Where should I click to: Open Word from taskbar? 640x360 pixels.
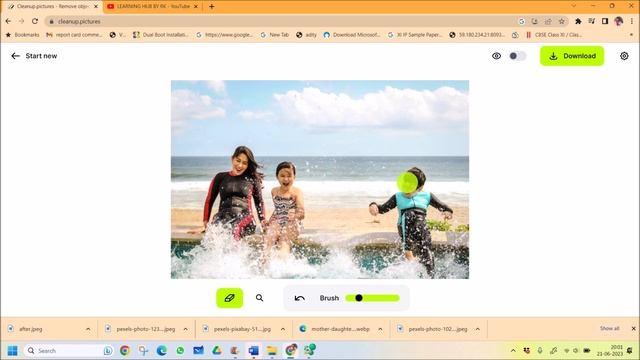pos(253,351)
